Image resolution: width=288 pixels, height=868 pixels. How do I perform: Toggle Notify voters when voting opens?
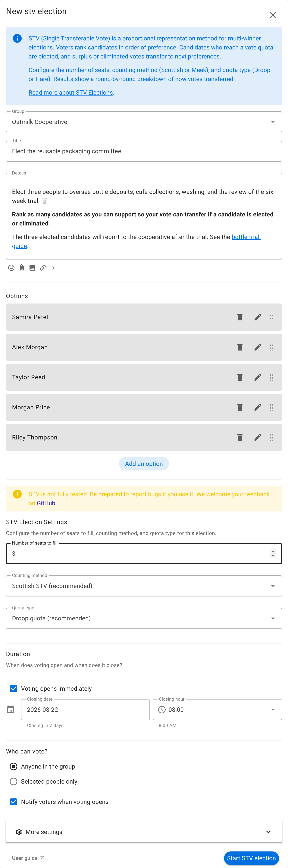pos(14,802)
